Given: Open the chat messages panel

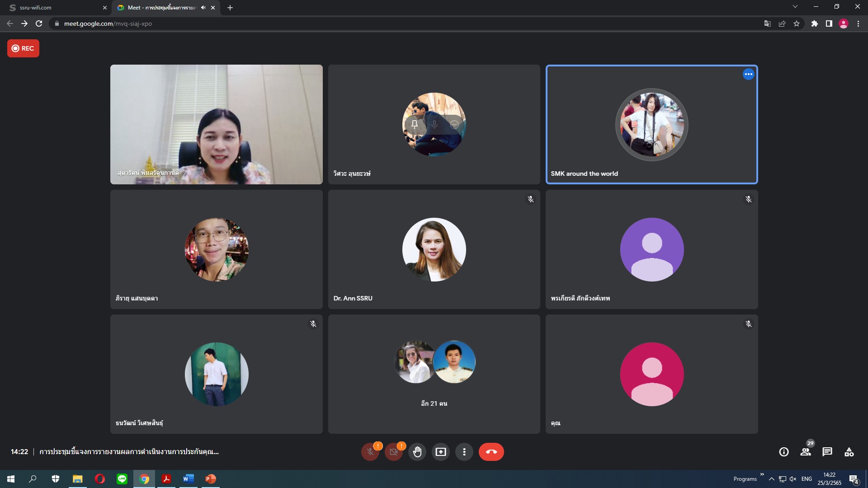Looking at the screenshot, I should [827, 452].
